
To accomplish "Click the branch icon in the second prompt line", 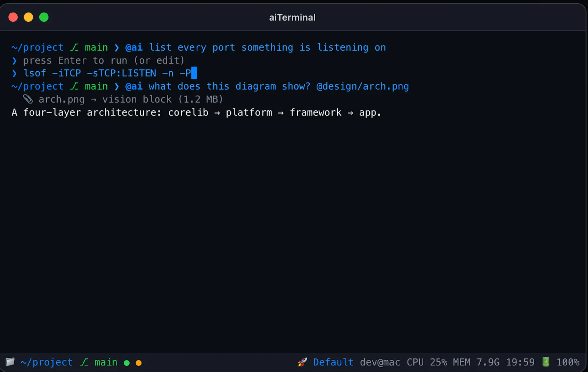I will pyautogui.click(x=75, y=86).
